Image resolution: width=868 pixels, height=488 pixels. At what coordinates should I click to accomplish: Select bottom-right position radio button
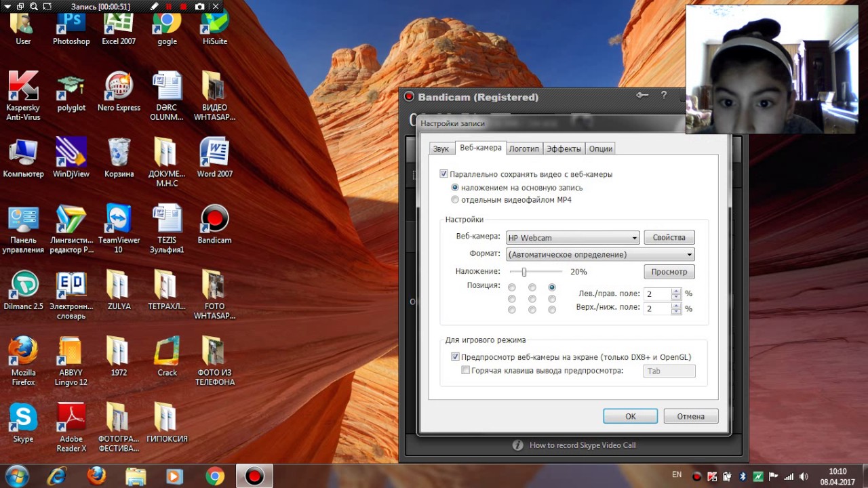(x=552, y=310)
